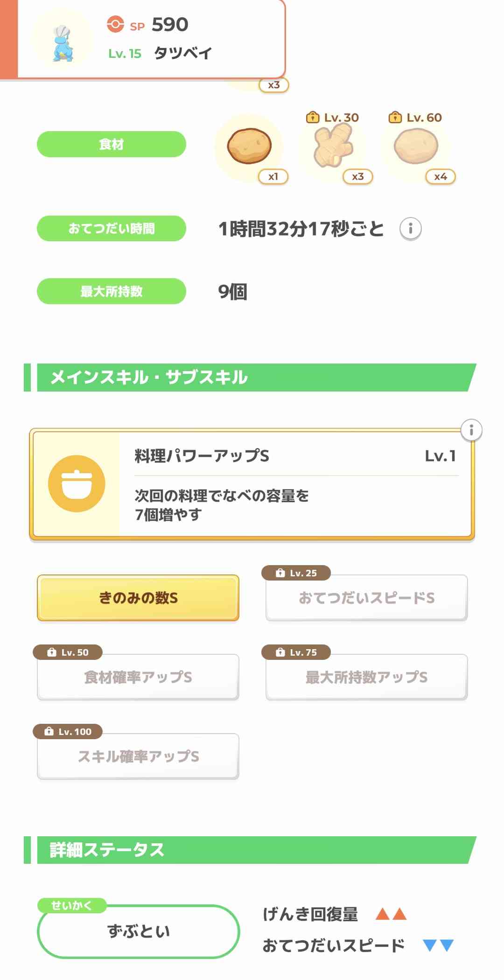The width and height of the screenshot is (504, 980).
Task: Tap the Bagon Pokémon avatar icon
Action: [x=63, y=43]
